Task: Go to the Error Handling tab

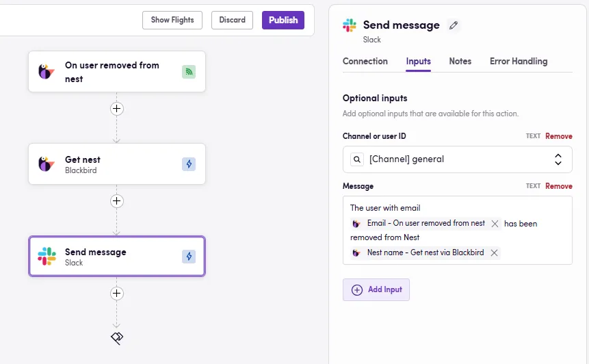Action: tap(519, 62)
